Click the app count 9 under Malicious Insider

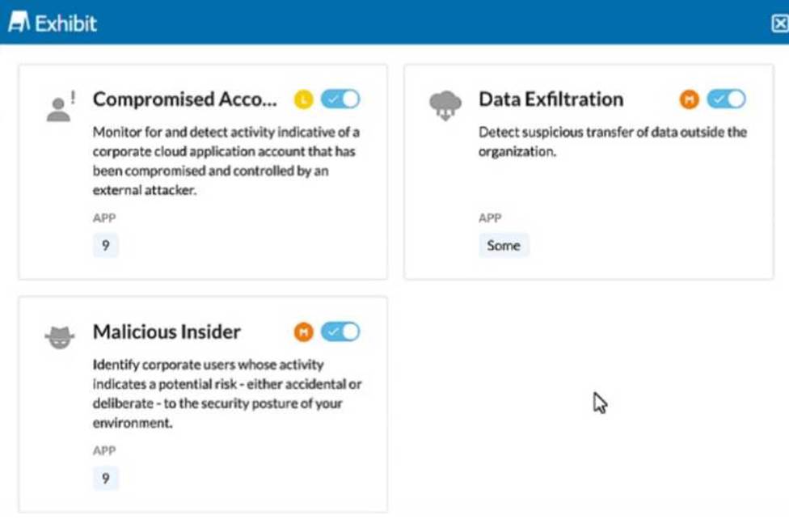tap(106, 479)
